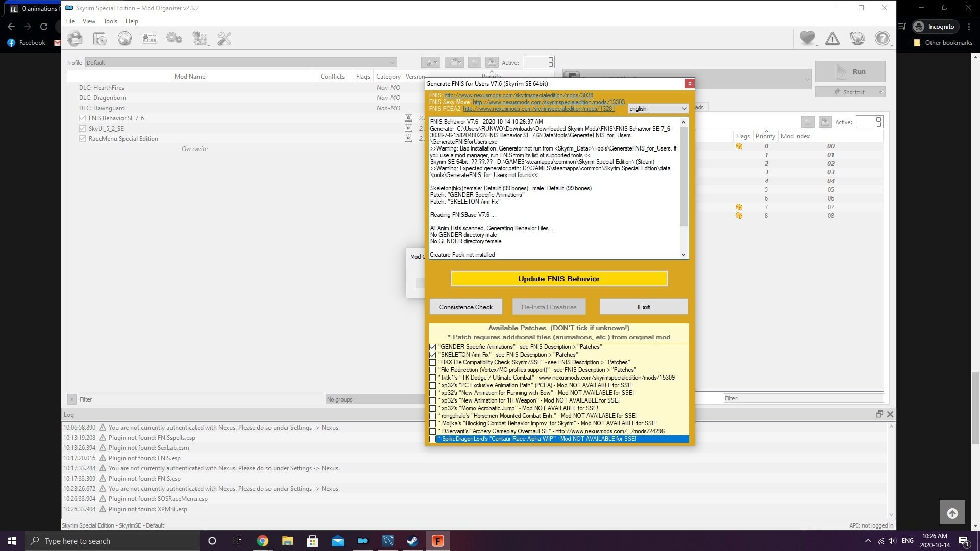Click the browser scroll-to-top arrow button
The image size is (980, 551).
point(952,513)
